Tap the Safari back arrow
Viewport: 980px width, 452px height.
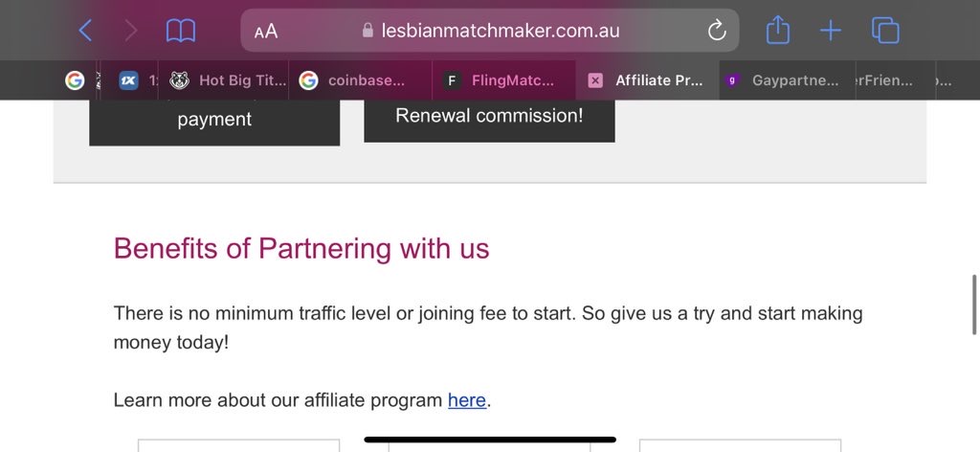pyautogui.click(x=85, y=30)
